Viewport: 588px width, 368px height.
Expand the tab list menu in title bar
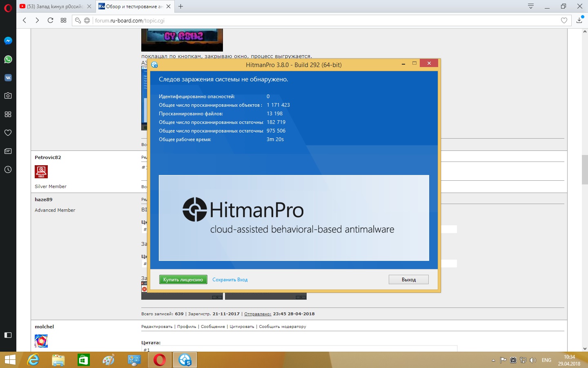point(530,6)
